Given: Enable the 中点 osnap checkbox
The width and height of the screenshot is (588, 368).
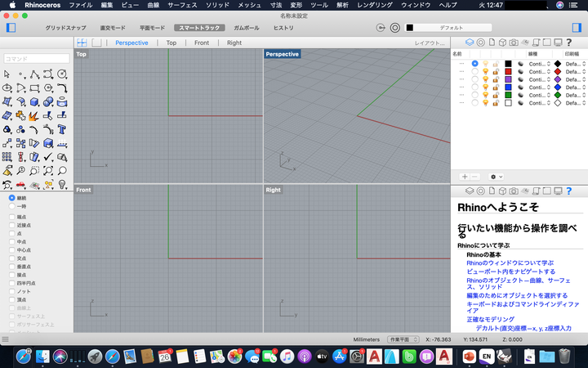Looking at the screenshot, I should click(11, 241).
